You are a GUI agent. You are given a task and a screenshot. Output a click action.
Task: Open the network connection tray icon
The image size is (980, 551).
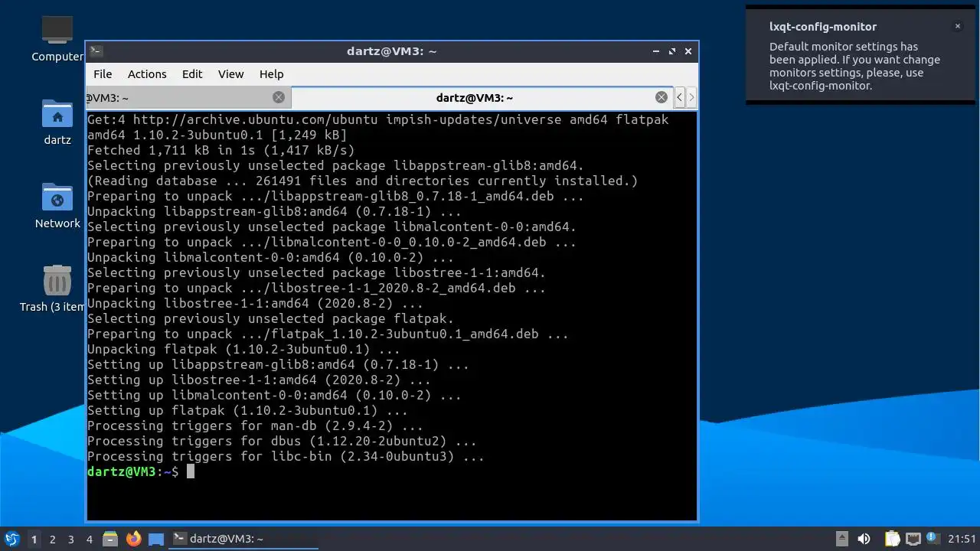click(x=913, y=539)
